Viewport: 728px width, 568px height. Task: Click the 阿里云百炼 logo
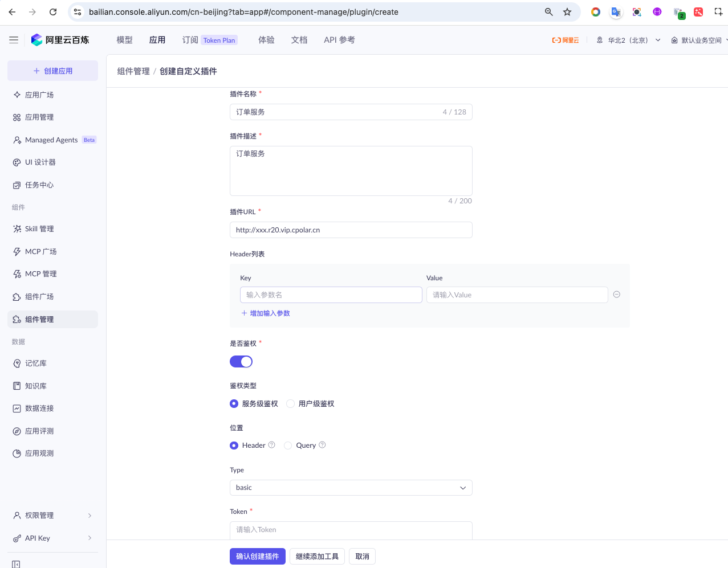[x=60, y=40]
